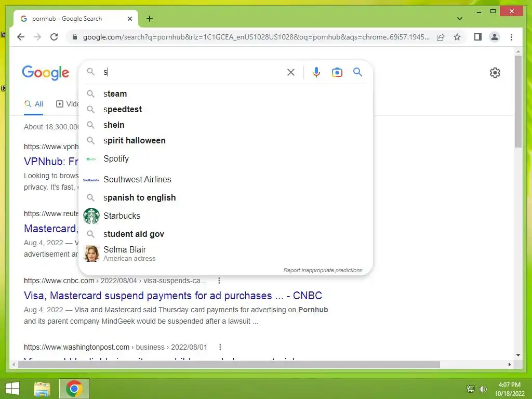This screenshot has width=532, height=399.
Task: Click the address bar URL
Action: pyautogui.click(x=256, y=37)
